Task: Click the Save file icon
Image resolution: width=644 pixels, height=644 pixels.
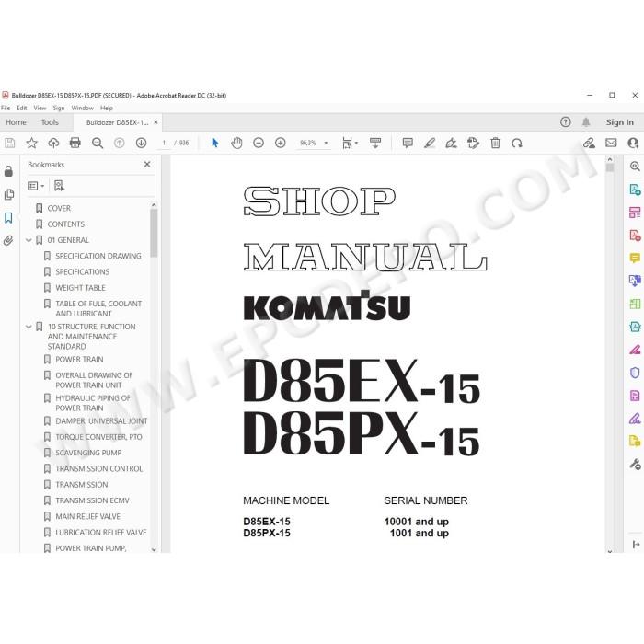Action: tap(9, 143)
